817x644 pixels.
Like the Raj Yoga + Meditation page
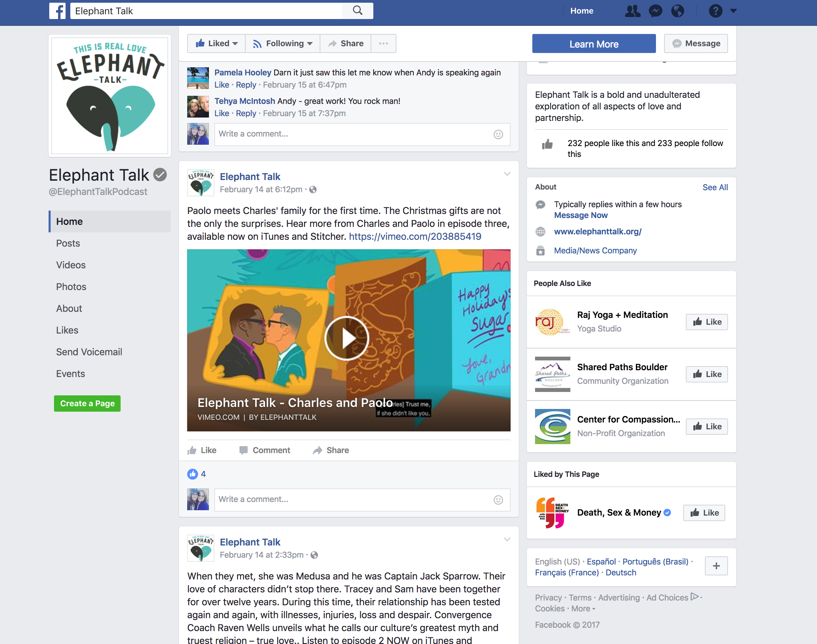[x=707, y=322]
